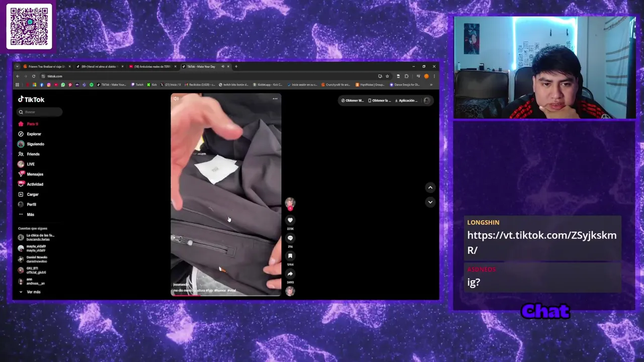Click the QR code in overlay
The height and width of the screenshot is (362, 644).
tap(29, 27)
